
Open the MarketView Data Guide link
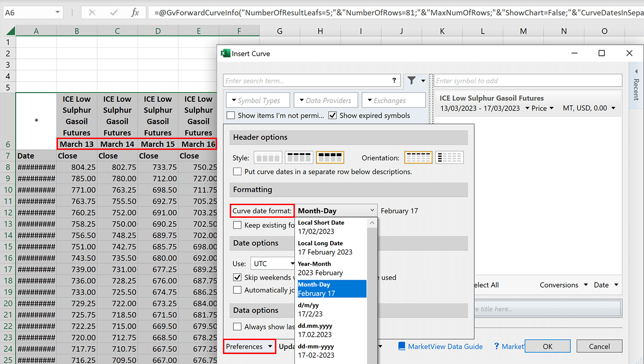[445, 346]
